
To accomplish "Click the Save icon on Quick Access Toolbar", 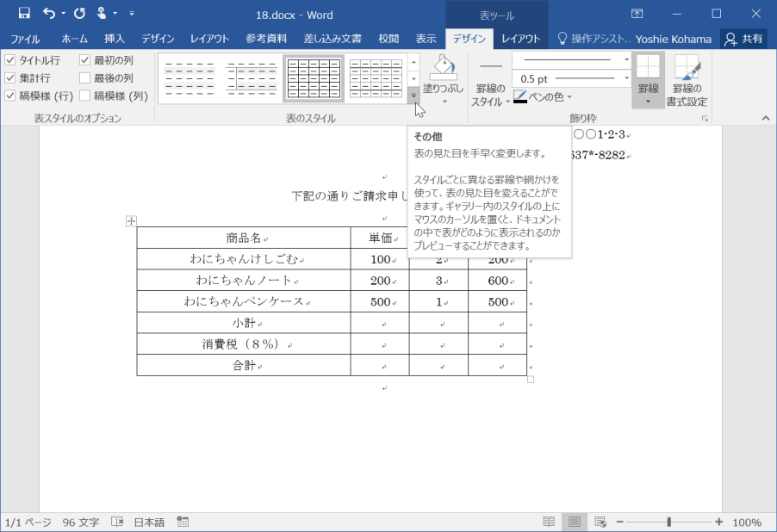I will click(x=23, y=14).
